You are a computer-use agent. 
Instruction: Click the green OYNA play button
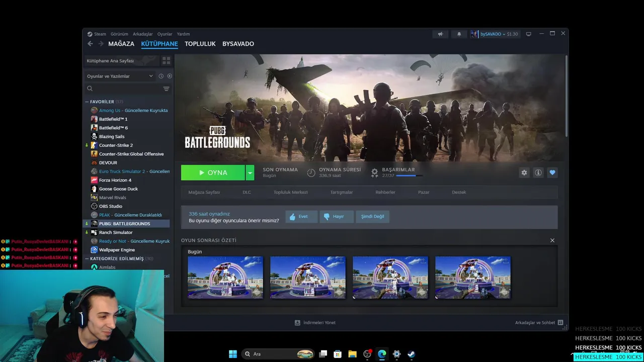(213, 172)
